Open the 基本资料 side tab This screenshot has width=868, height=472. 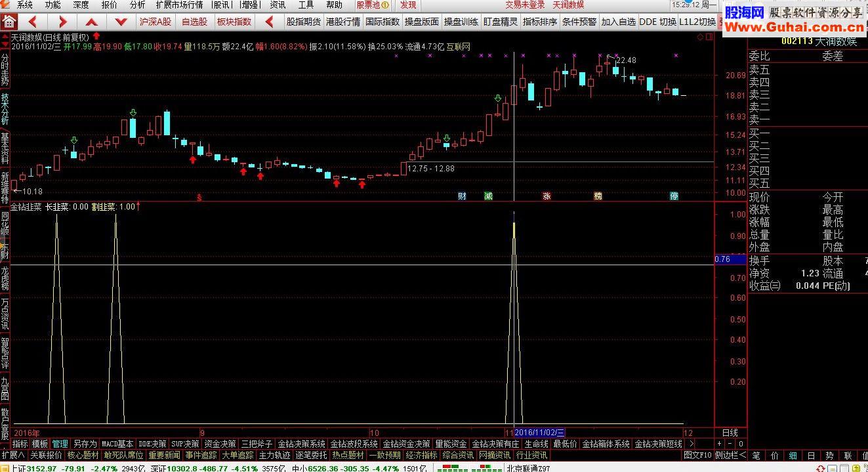tap(5, 148)
